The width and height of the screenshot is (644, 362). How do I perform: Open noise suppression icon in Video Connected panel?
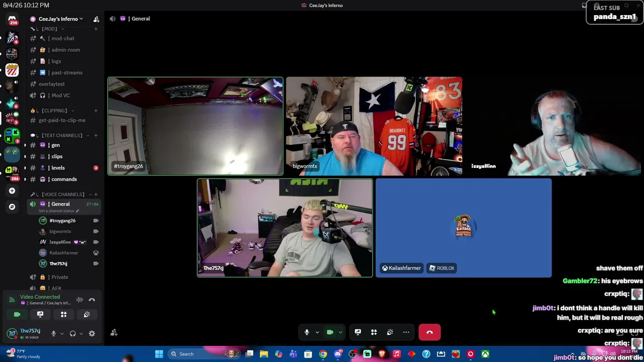pos(79,300)
